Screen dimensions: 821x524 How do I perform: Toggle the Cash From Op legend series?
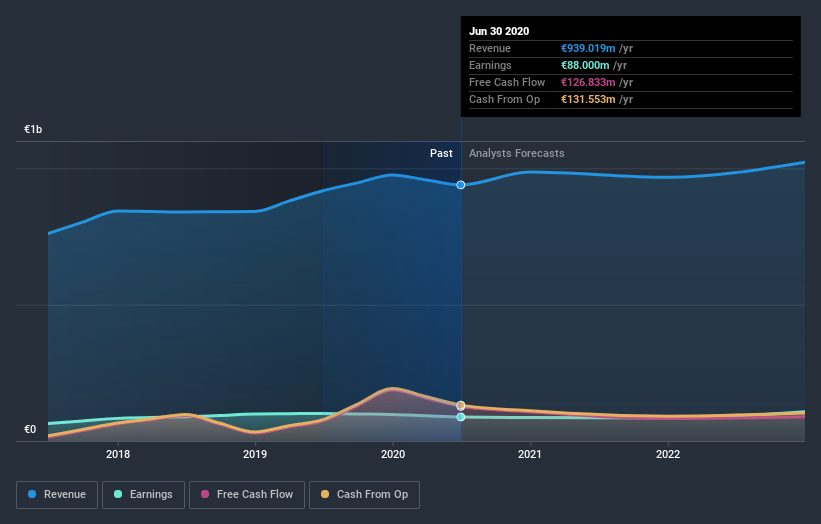[x=364, y=495]
